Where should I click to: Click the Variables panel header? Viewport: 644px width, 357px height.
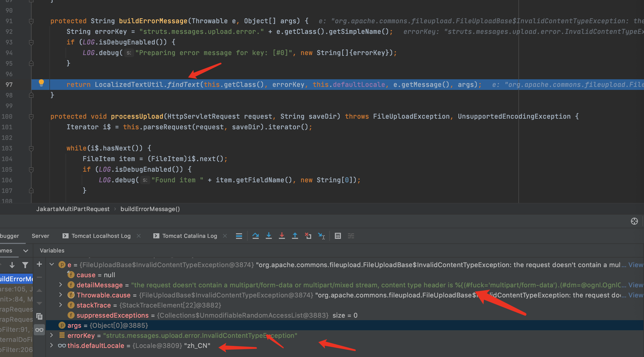[x=52, y=250]
